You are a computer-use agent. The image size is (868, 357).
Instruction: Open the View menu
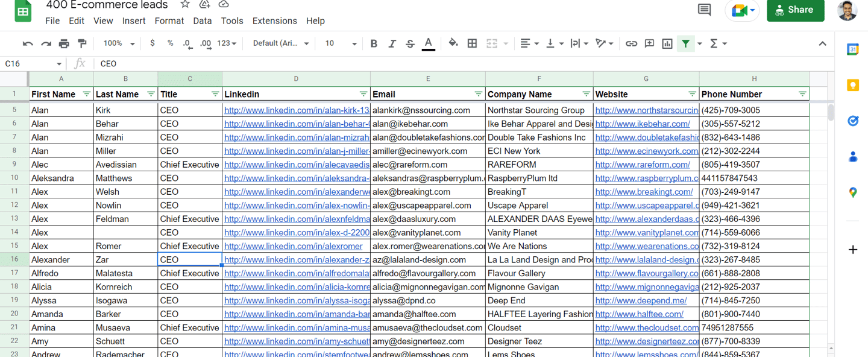(103, 21)
